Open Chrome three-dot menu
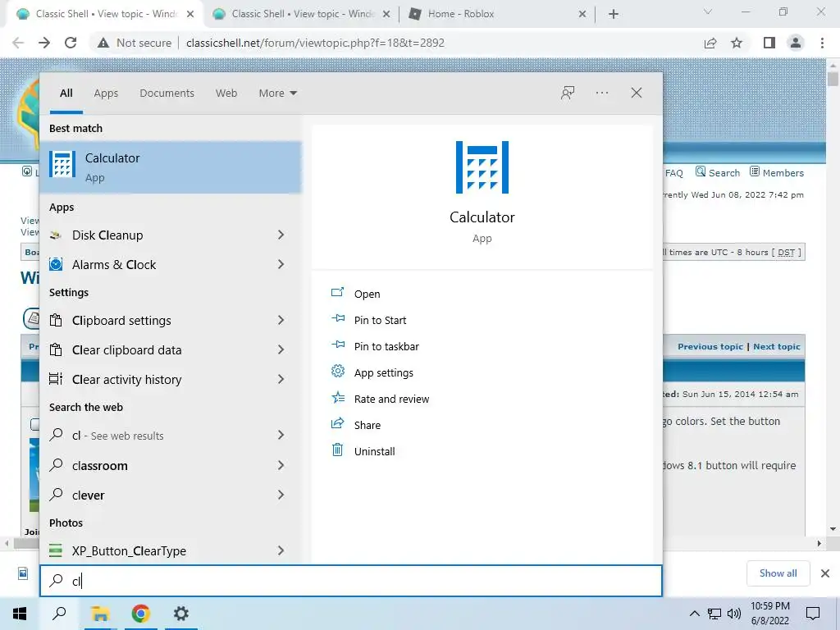 click(x=822, y=43)
